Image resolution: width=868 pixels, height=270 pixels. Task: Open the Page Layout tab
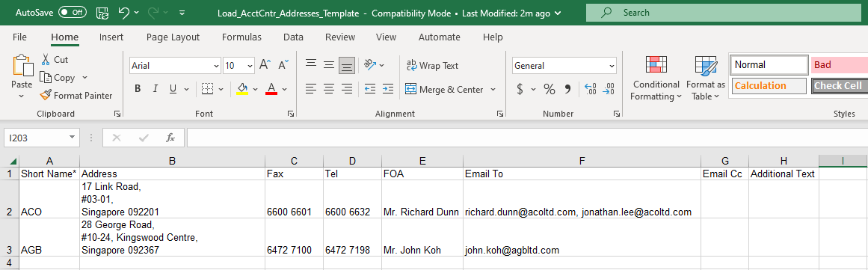point(173,37)
